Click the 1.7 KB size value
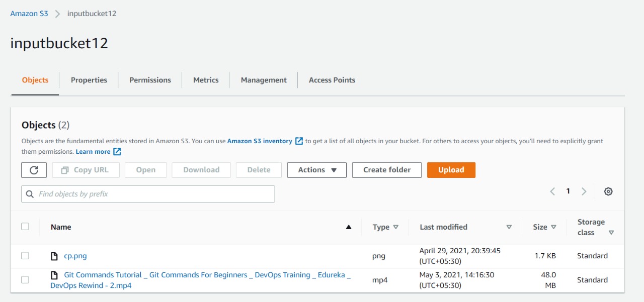 tap(545, 256)
